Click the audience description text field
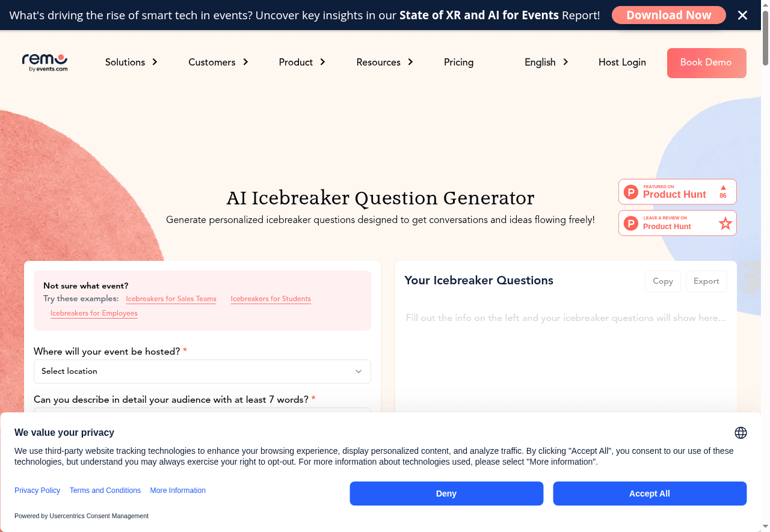 (x=202, y=415)
